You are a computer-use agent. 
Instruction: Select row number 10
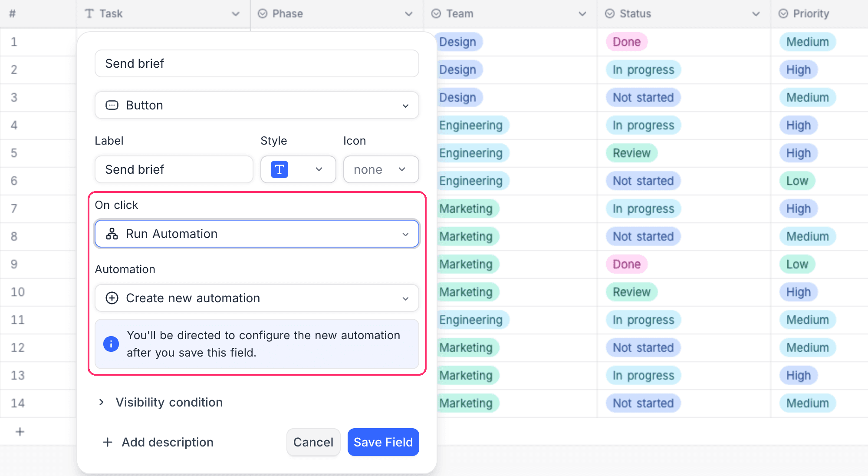[18, 292]
